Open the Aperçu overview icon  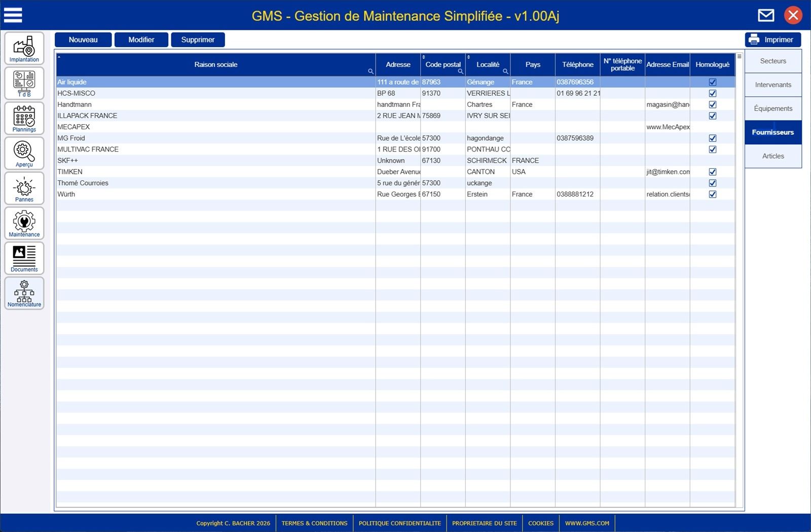[x=24, y=154]
